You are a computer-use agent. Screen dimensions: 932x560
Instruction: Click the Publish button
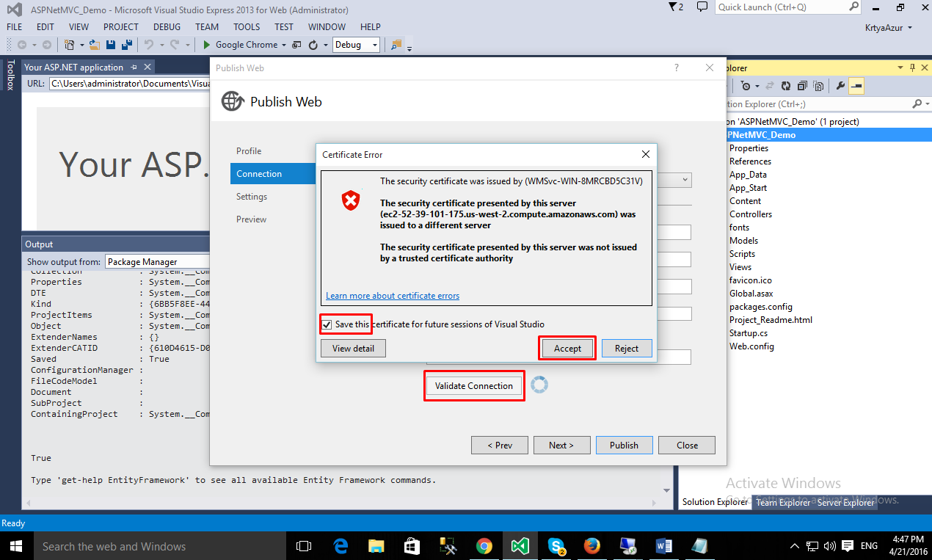624,445
